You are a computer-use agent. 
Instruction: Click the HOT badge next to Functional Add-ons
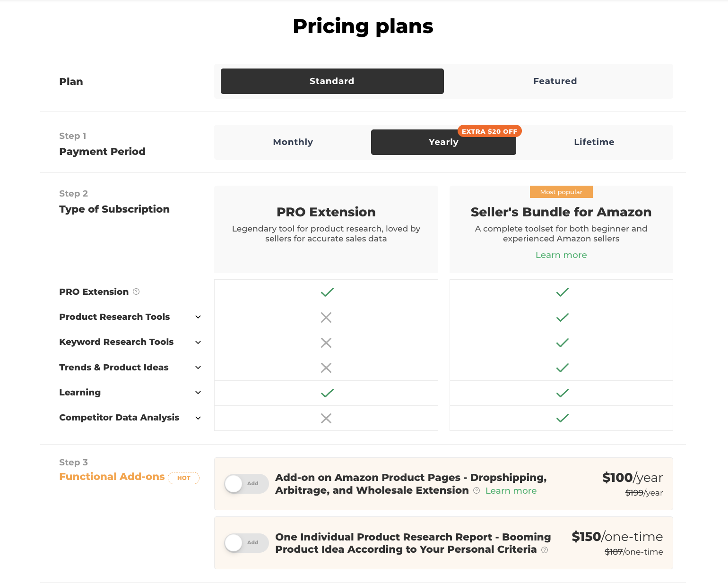tap(184, 478)
